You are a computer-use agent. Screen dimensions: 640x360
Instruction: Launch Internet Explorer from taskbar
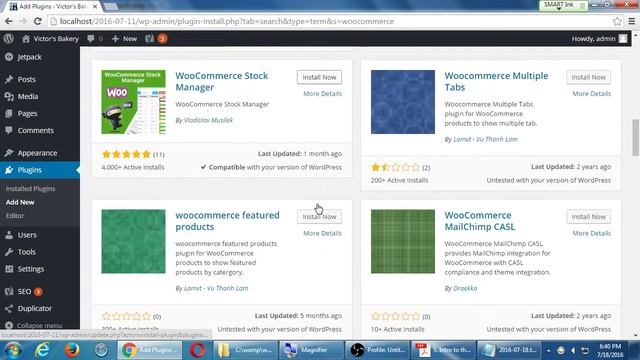tap(42, 350)
